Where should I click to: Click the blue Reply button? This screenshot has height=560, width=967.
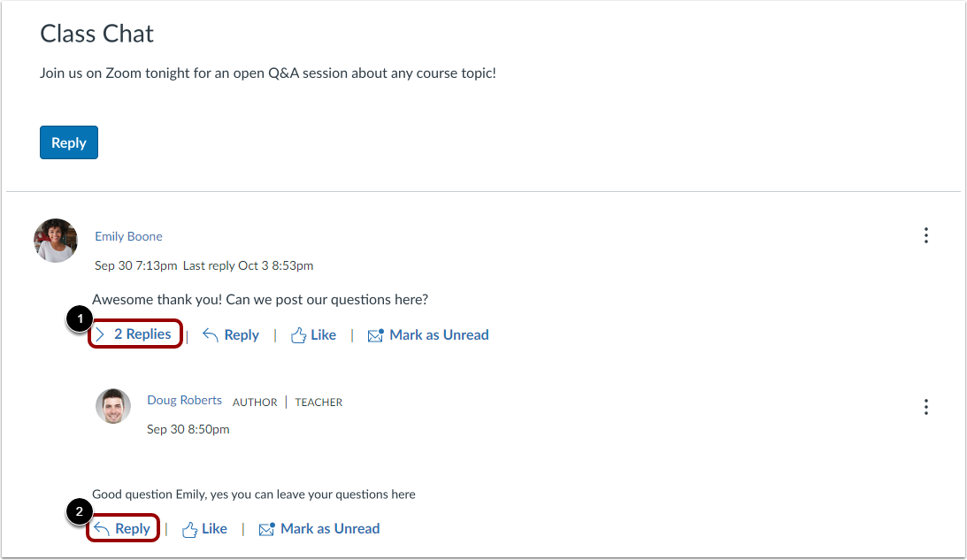click(x=68, y=142)
